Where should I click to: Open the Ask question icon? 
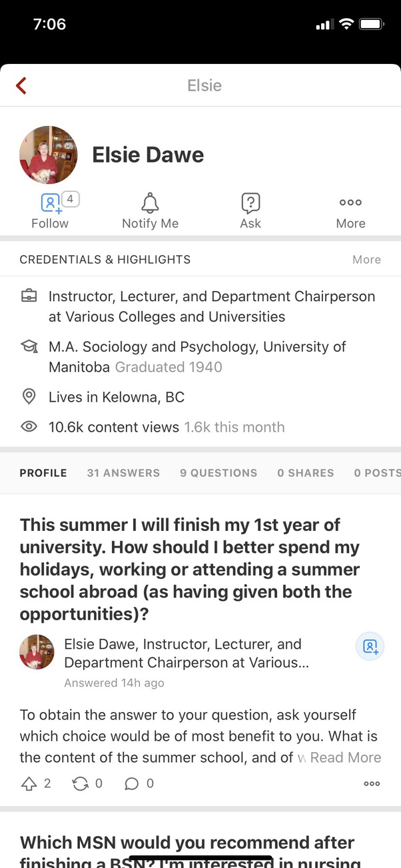tap(250, 202)
